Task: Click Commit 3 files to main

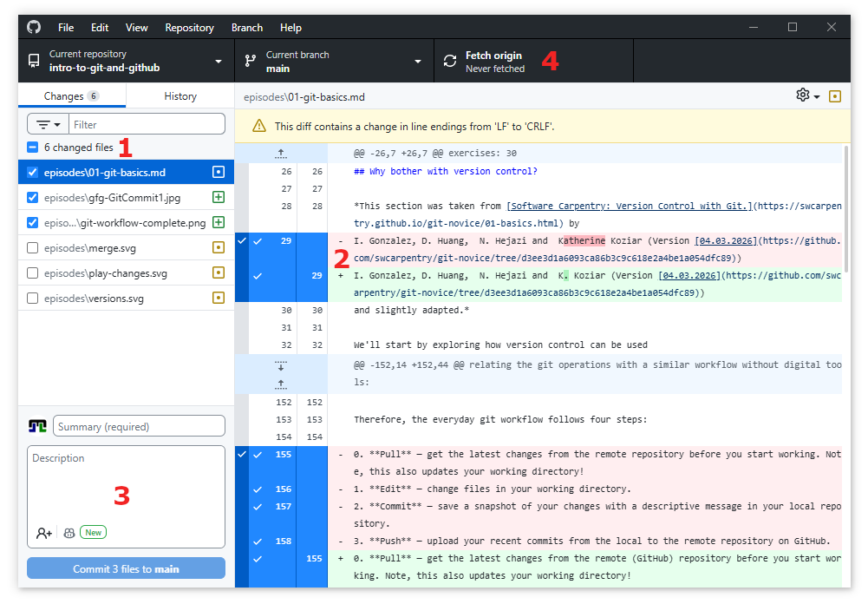Action: (x=126, y=568)
